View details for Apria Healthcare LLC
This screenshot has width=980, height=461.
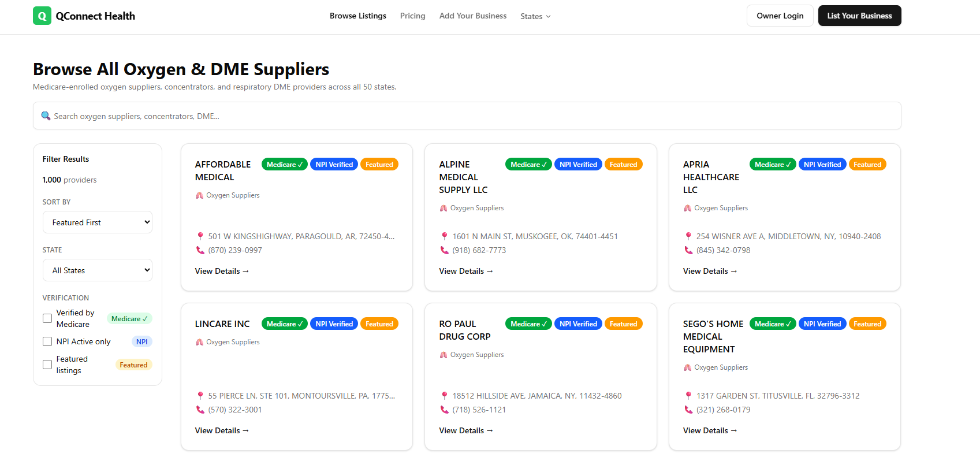click(710, 271)
